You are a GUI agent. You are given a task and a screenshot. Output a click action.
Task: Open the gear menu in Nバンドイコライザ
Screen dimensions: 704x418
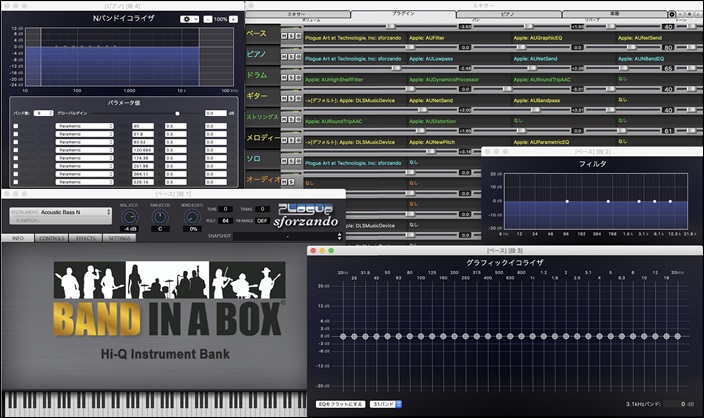[189, 19]
